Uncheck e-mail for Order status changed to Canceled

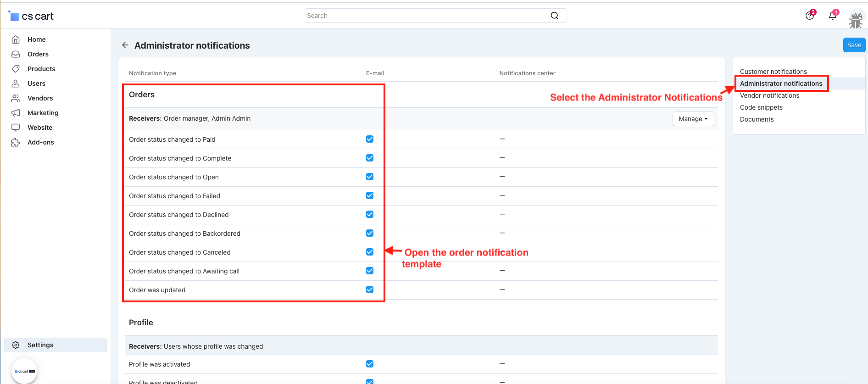370,252
